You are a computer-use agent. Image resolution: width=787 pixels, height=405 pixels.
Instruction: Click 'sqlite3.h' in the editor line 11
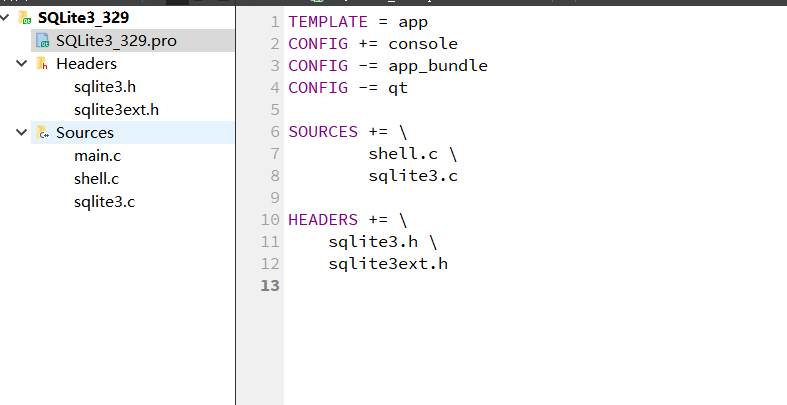373,242
